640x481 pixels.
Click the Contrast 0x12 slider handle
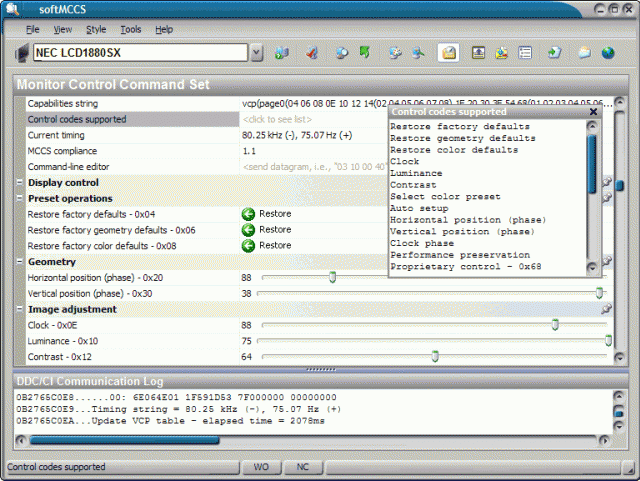click(x=435, y=356)
